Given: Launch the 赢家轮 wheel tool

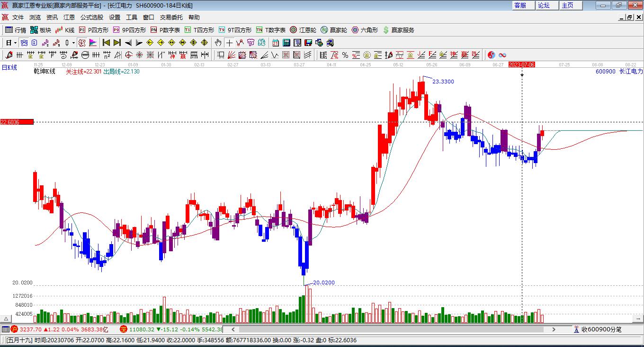Looking at the screenshot, I should [334, 30].
